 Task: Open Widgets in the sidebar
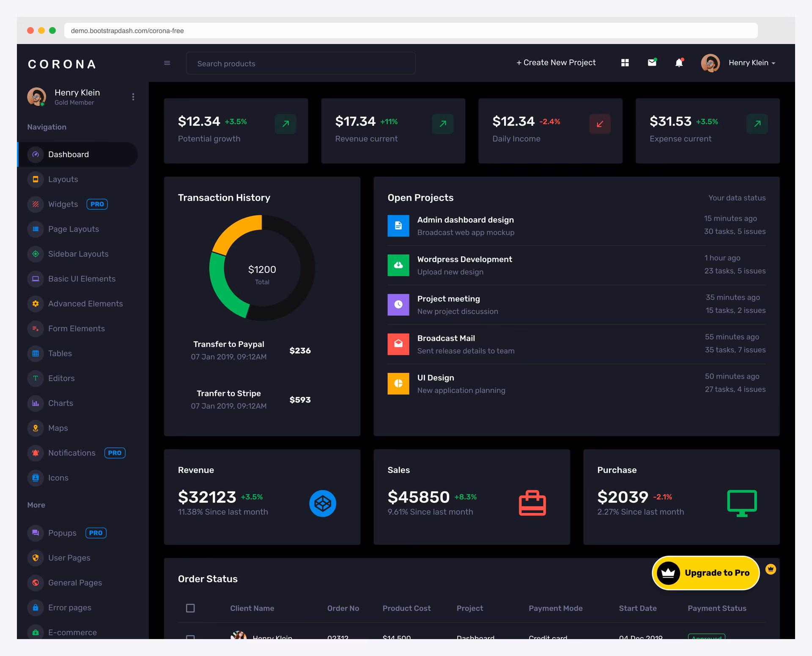78,204
